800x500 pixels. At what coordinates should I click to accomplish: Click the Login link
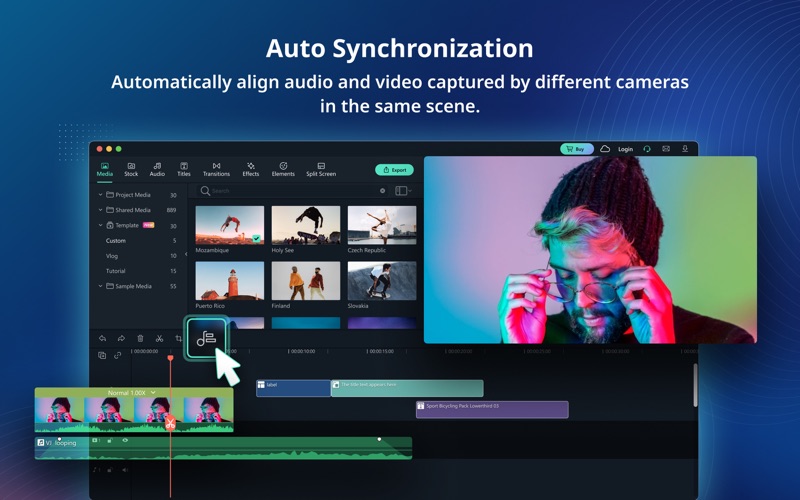[626, 149]
